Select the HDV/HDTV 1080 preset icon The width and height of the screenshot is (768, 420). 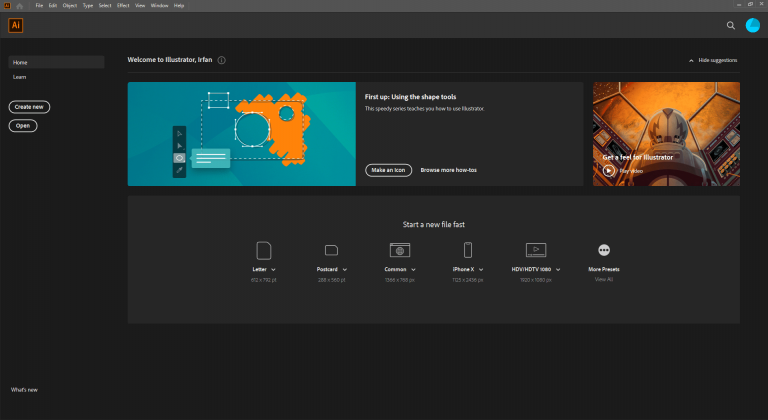pyautogui.click(x=536, y=250)
